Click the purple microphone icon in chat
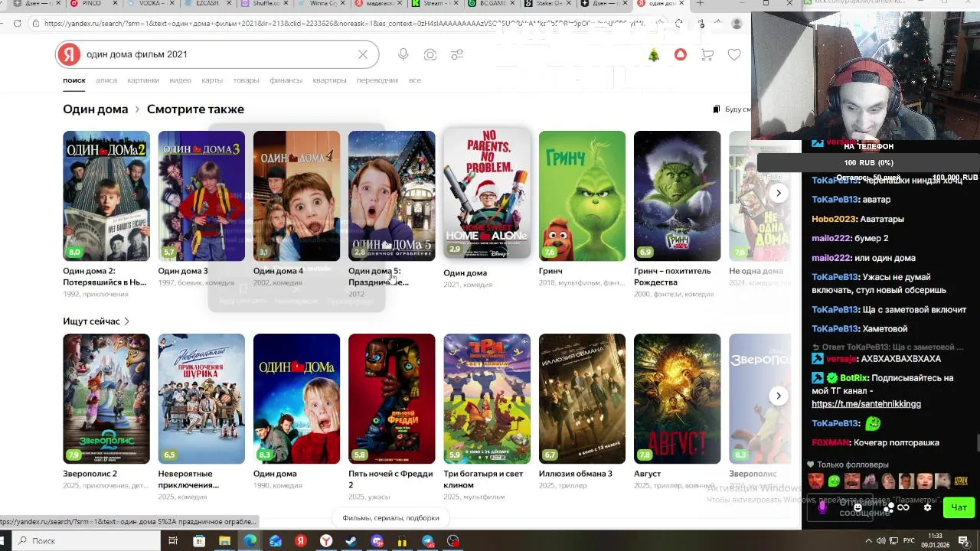 [x=823, y=507]
